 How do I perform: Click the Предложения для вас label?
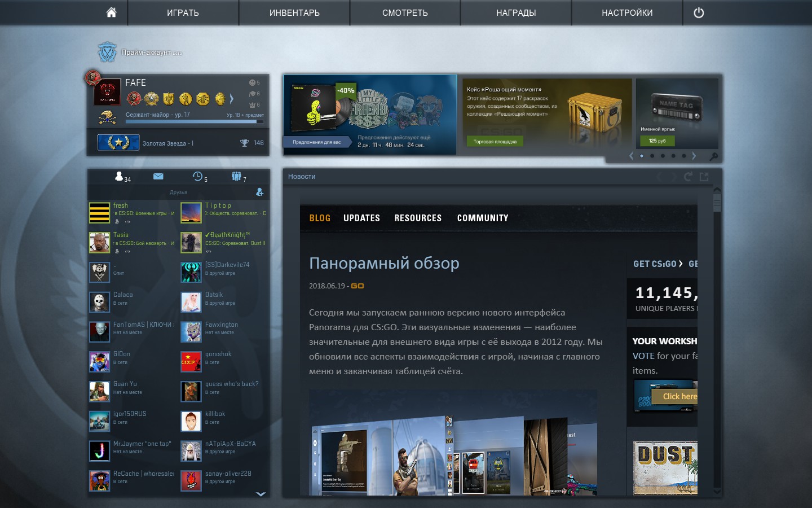316,142
